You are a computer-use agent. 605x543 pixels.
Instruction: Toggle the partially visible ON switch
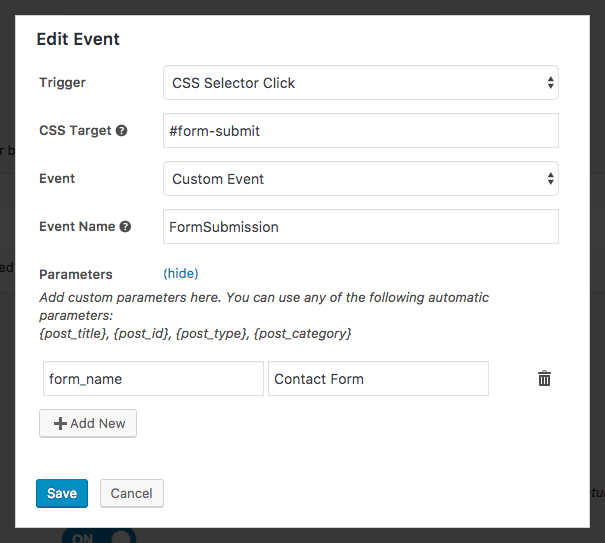click(x=98, y=537)
